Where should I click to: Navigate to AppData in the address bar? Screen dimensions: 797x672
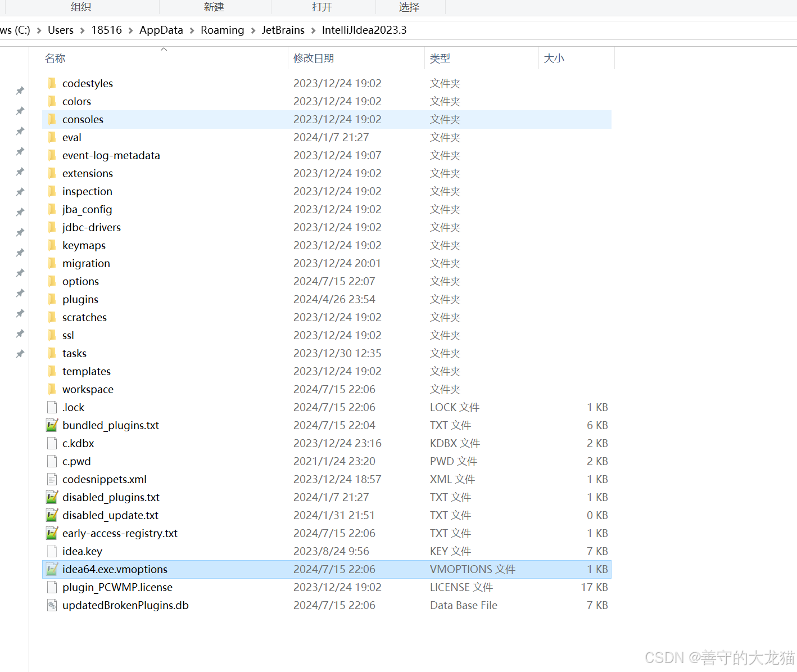(161, 30)
